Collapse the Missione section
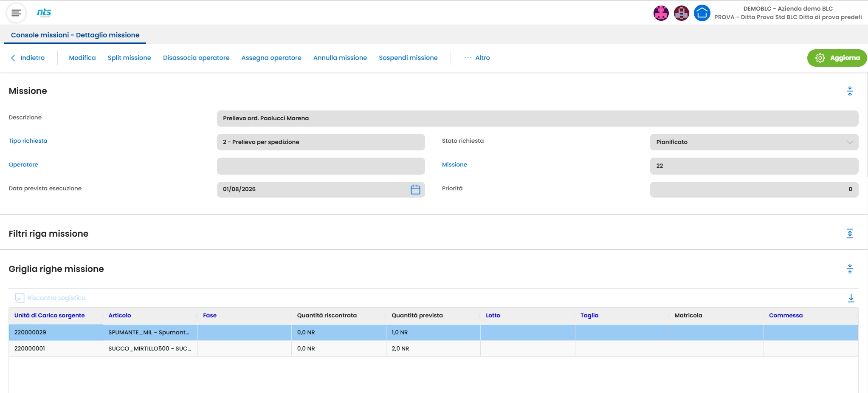 pyautogui.click(x=850, y=91)
